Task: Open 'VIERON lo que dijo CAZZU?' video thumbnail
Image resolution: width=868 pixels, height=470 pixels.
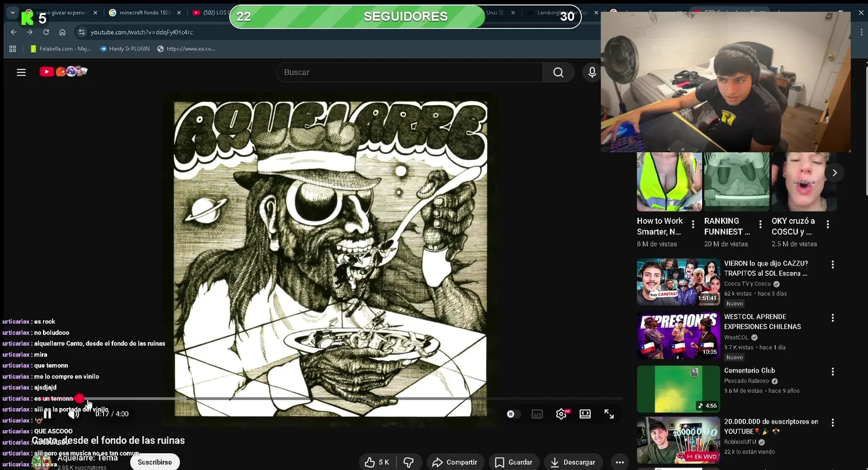Action: point(678,282)
